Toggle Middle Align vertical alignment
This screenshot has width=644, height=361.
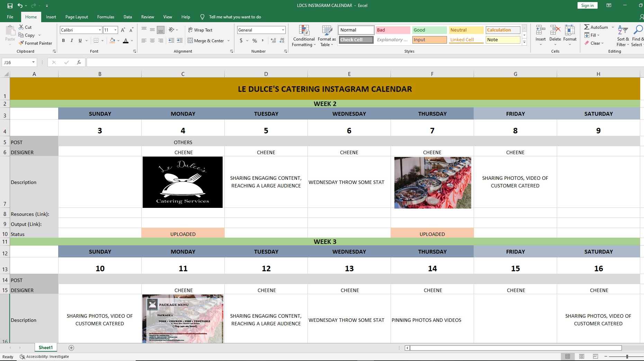pos(152,30)
